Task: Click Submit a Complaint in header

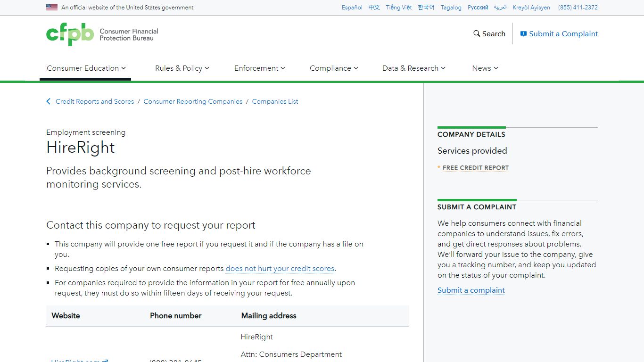Action: pos(559,33)
